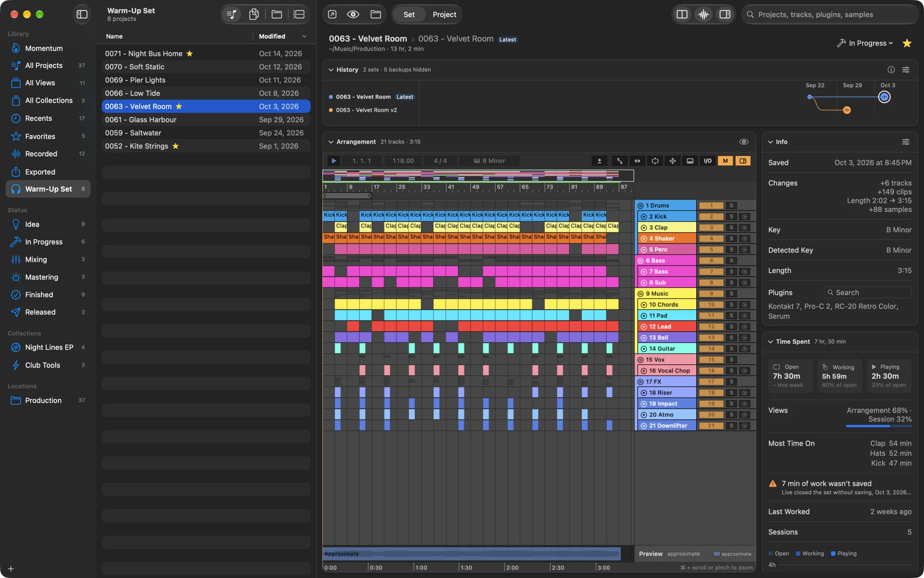Click the loop icon in arrangement toolbar
Image resolution: width=924 pixels, height=578 pixels.
[x=655, y=161]
